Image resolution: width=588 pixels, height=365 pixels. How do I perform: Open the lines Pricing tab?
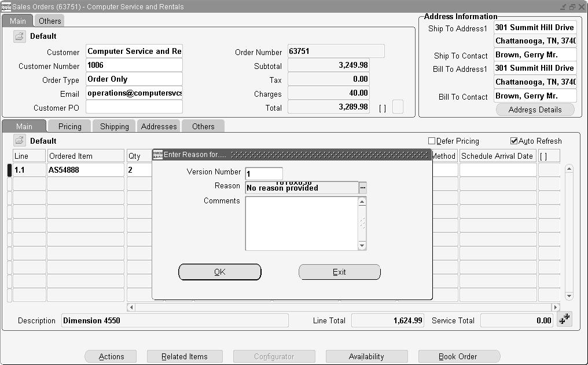70,126
